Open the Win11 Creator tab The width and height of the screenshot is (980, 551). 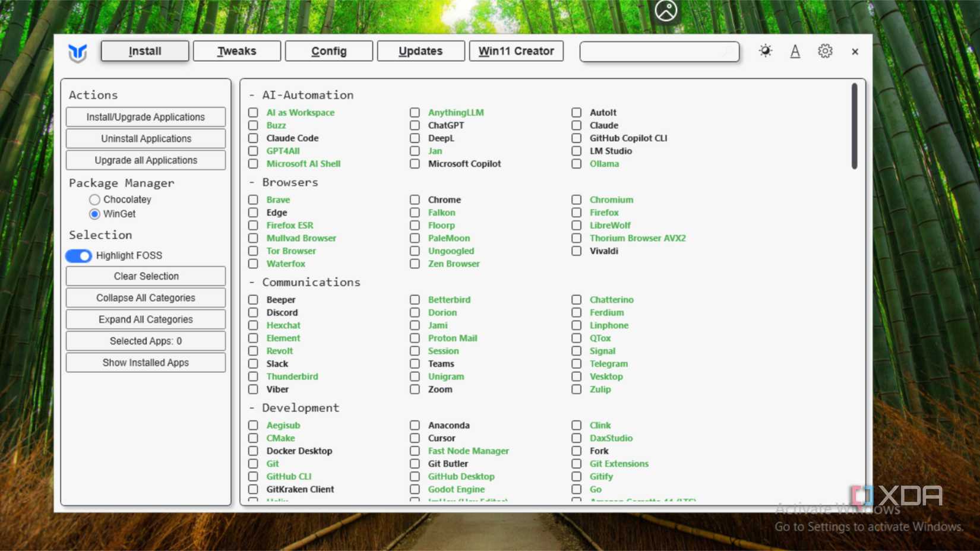pos(516,51)
